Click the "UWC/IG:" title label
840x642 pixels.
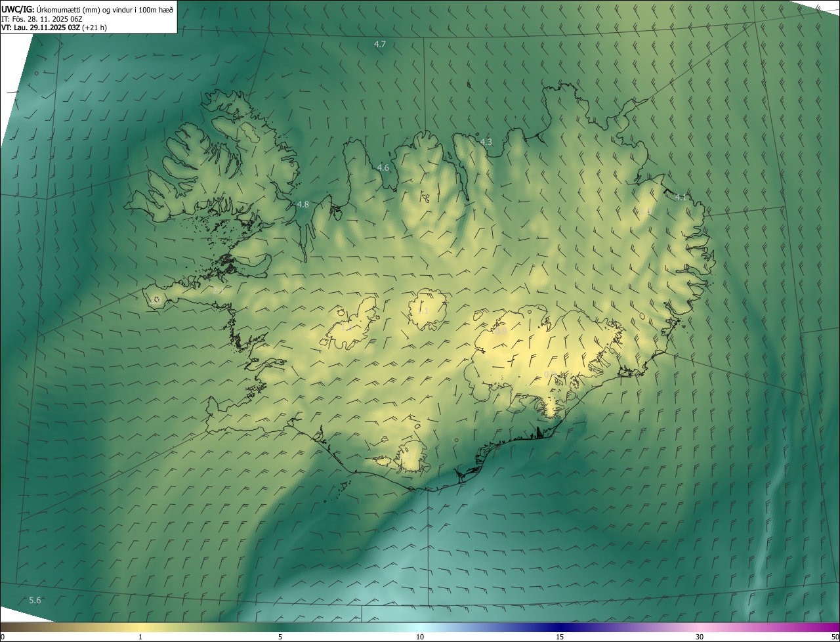click(x=18, y=9)
